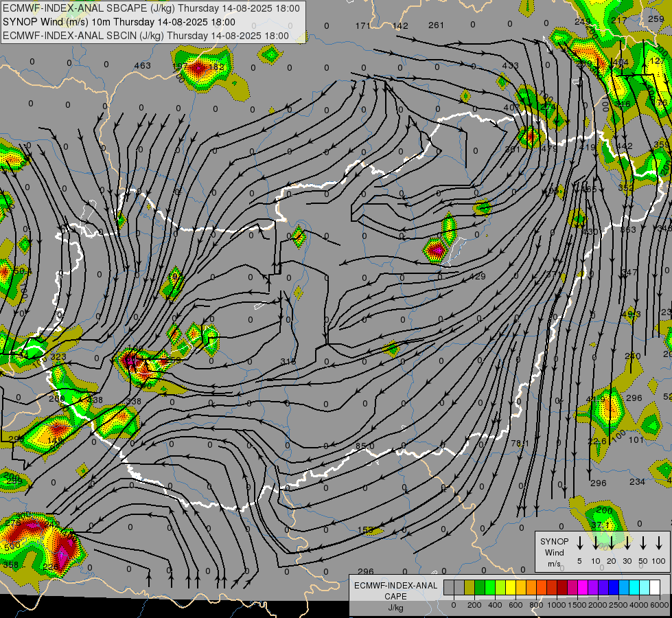Click the map value 323

tap(58, 357)
